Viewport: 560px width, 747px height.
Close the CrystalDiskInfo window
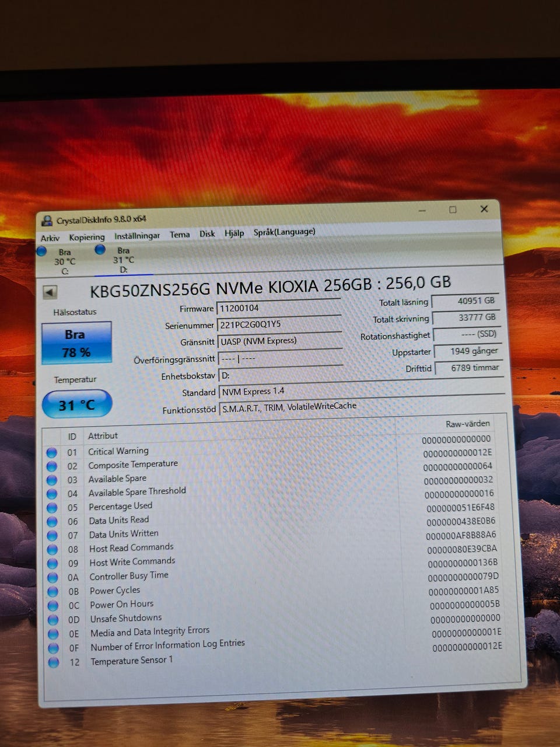tap(484, 209)
